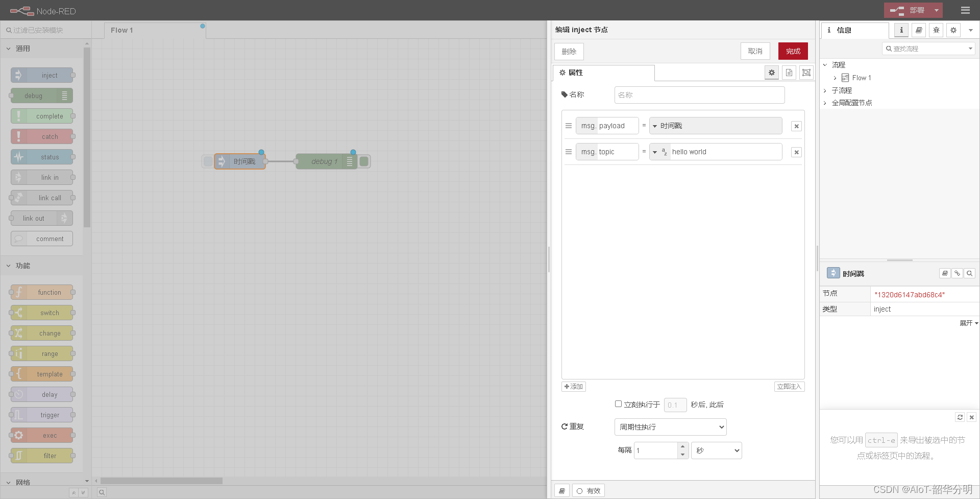The width and height of the screenshot is (980, 499).
Task: Open the main hamburger menu
Action: point(965,10)
